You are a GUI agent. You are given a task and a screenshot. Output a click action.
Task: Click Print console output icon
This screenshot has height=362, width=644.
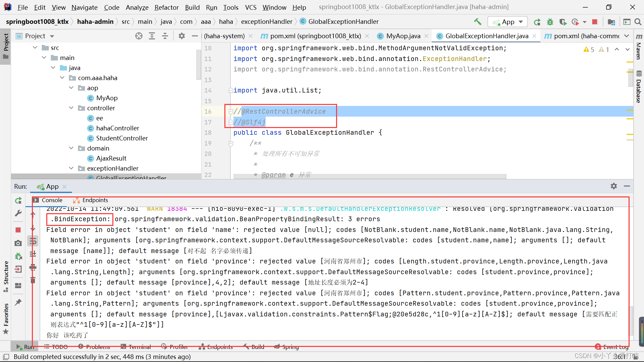click(33, 267)
